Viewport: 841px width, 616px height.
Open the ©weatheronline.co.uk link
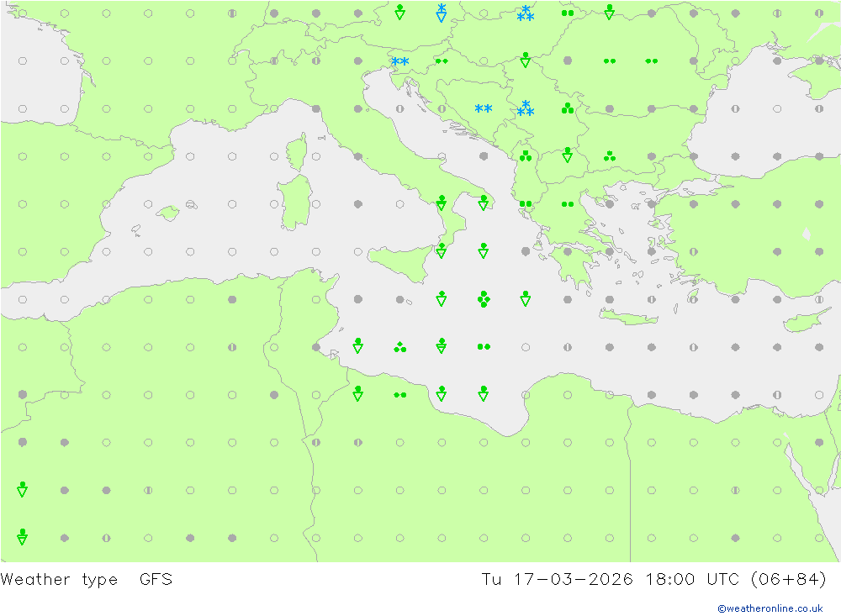click(770, 608)
